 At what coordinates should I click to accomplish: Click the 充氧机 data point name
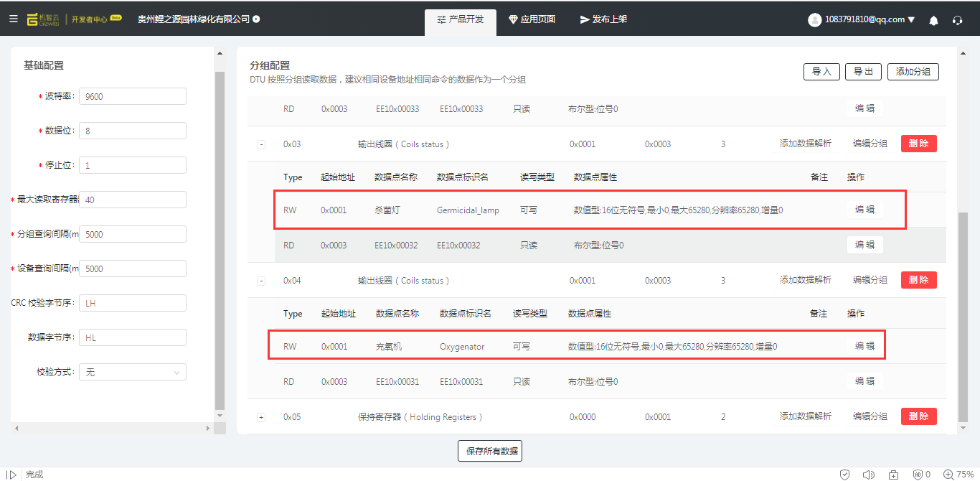tap(388, 347)
